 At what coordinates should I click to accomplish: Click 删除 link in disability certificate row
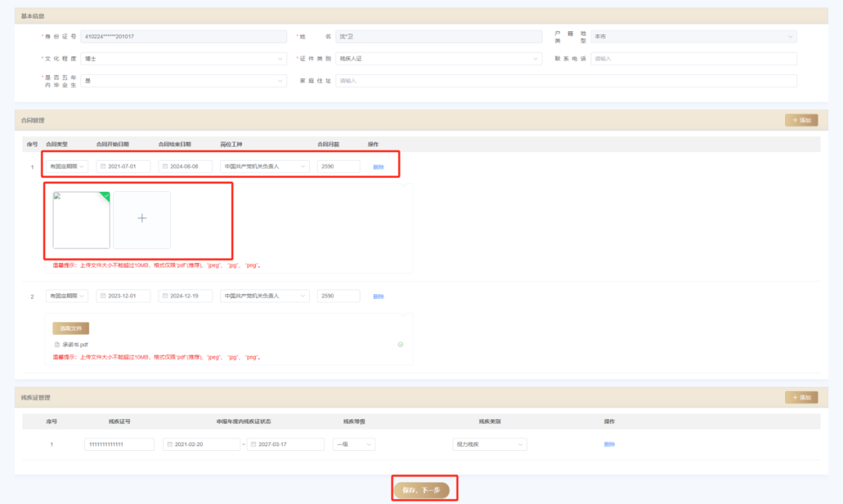point(609,445)
